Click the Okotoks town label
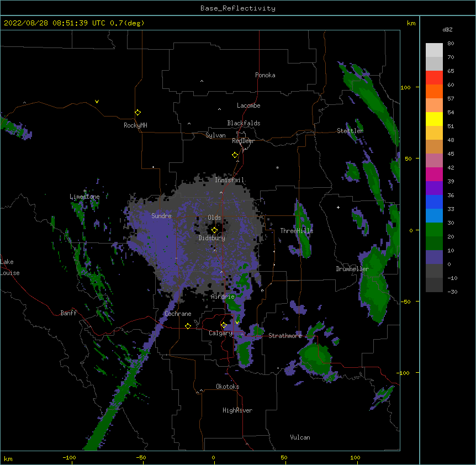This screenshot has width=476, height=465. pos(228,387)
